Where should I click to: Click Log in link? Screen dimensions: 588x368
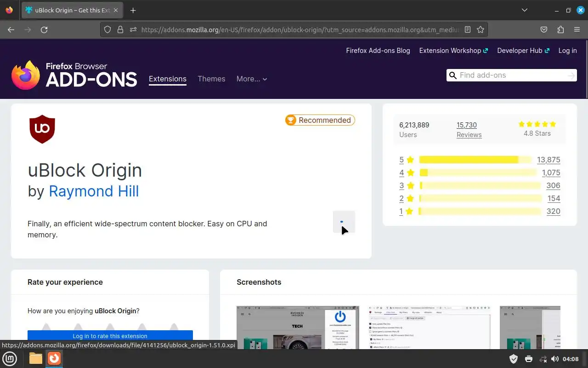coord(567,51)
